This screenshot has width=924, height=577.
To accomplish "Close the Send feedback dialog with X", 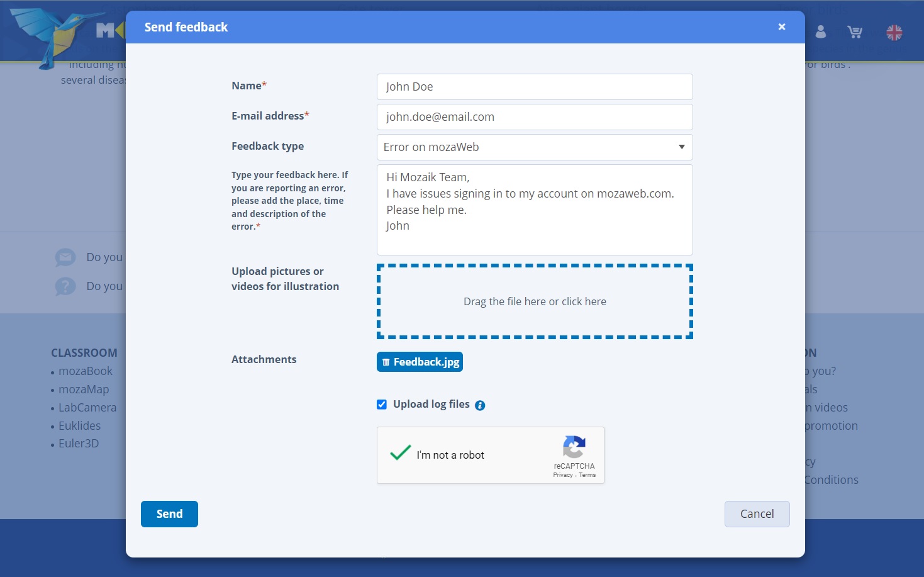I will (781, 27).
